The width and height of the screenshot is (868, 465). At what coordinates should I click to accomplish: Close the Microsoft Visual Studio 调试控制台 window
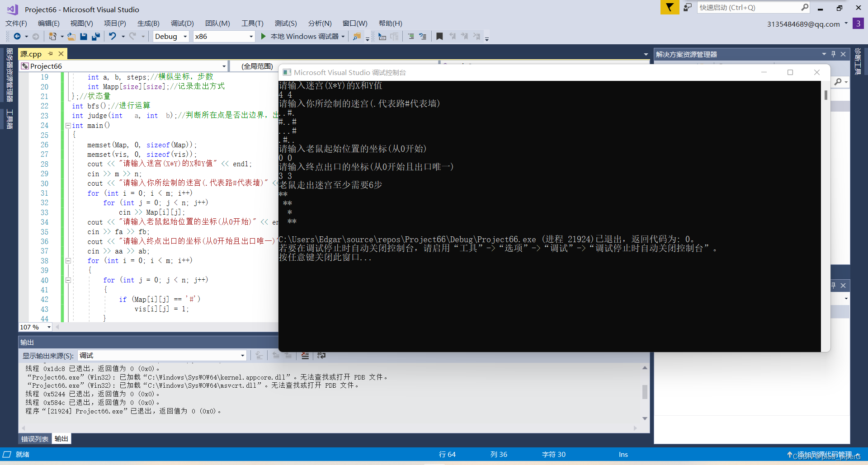816,72
